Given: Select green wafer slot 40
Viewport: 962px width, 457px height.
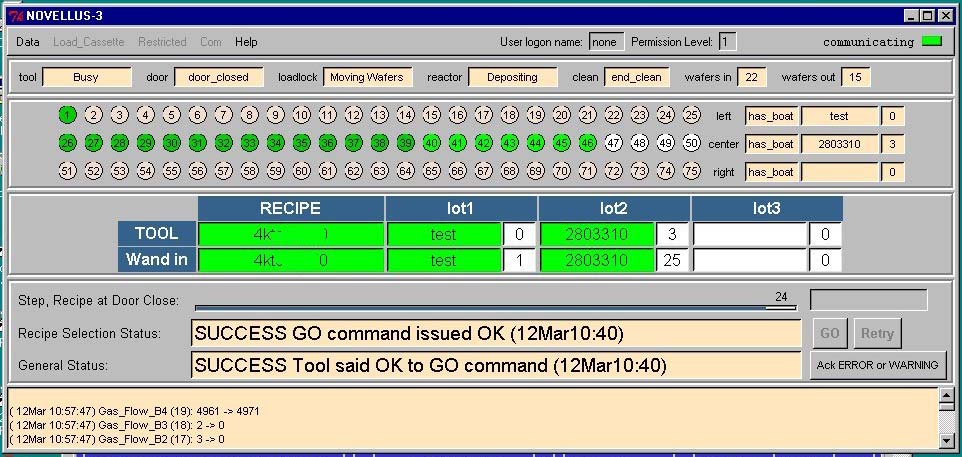Looking at the screenshot, I should pos(431,143).
